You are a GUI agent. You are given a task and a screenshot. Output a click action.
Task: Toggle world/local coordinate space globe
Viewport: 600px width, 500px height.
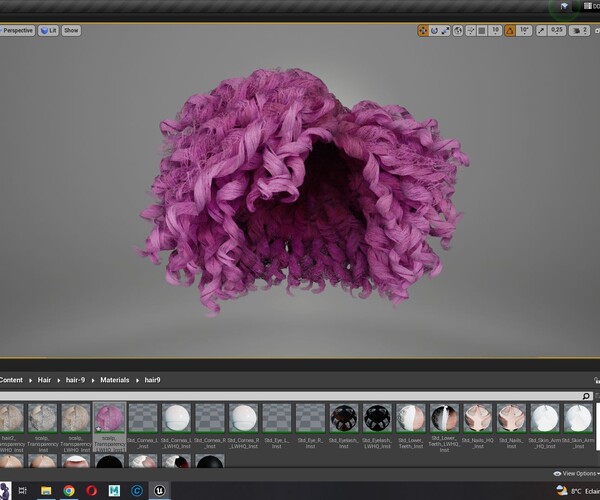click(458, 31)
